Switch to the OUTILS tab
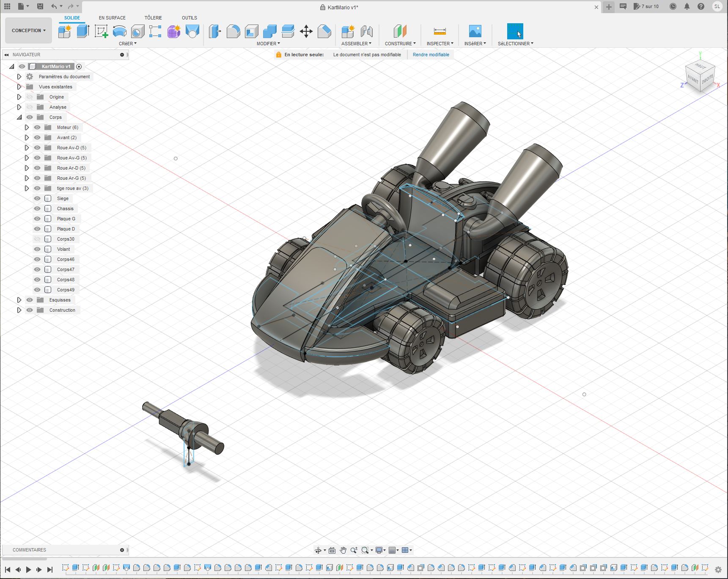Viewport: 728px width, 579px height. point(190,18)
